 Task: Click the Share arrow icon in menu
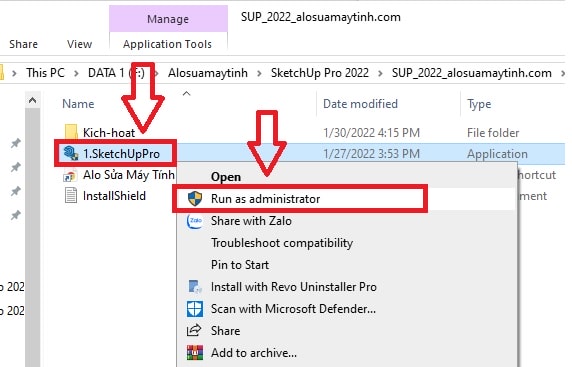[x=194, y=331]
